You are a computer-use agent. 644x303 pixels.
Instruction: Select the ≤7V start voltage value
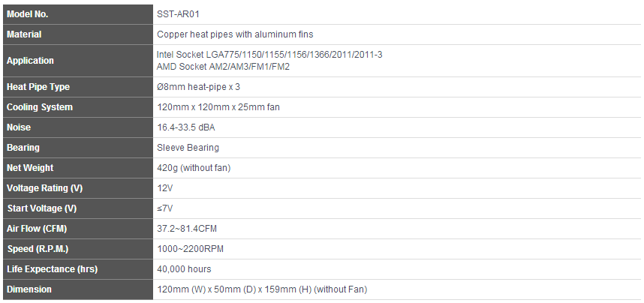[164, 208]
